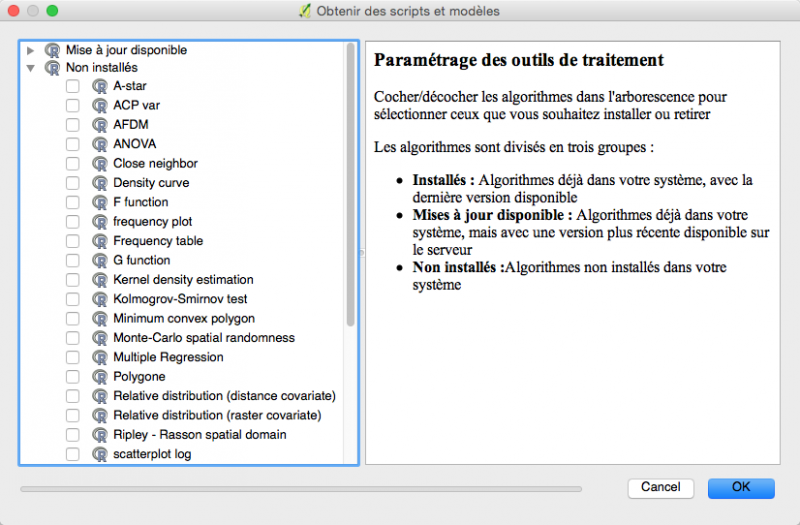
Task: Enable the Frequency table checkbox
Action: [x=73, y=241]
